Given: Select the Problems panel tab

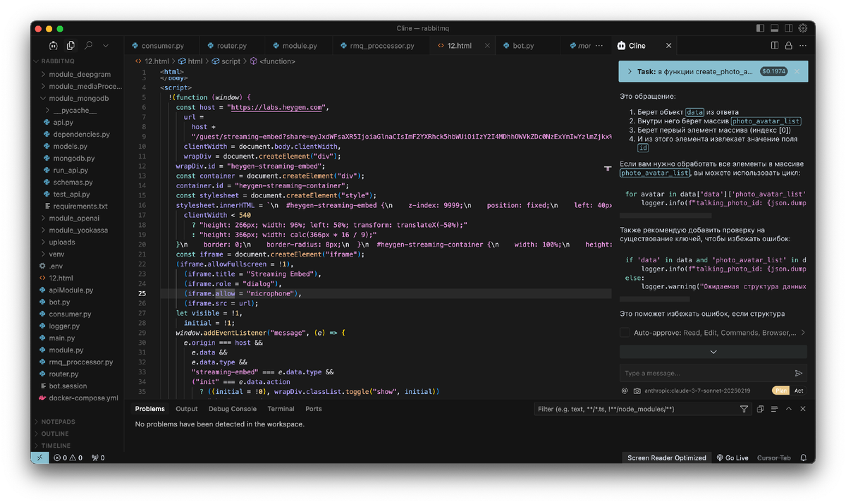Looking at the screenshot, I should pyautogui.click(x=149, y=409).
